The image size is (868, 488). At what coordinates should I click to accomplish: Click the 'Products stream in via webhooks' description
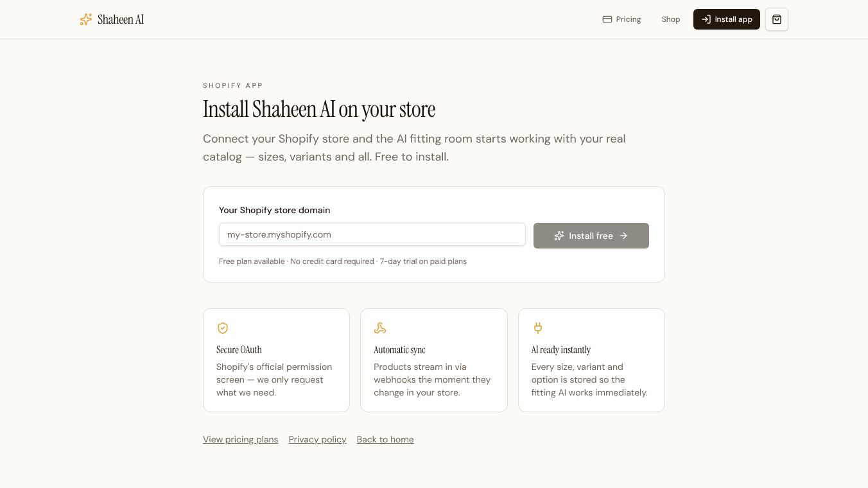pos(432,379)
